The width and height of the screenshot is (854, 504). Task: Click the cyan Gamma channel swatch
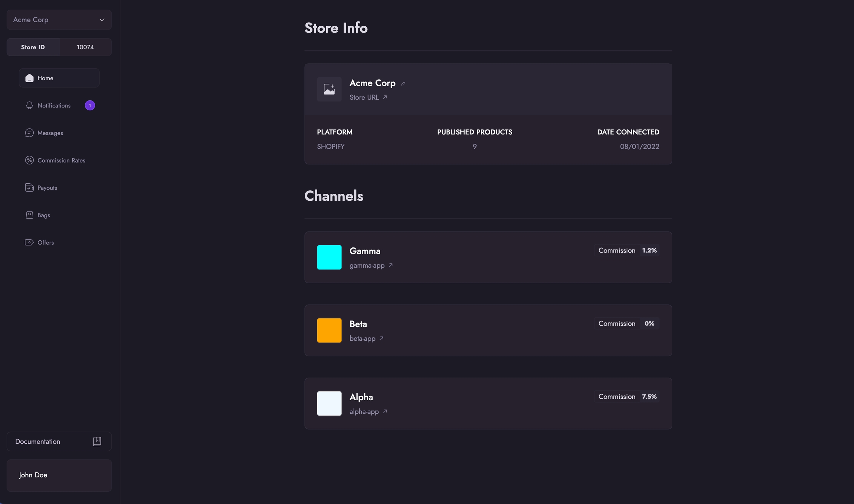[329, 257]
